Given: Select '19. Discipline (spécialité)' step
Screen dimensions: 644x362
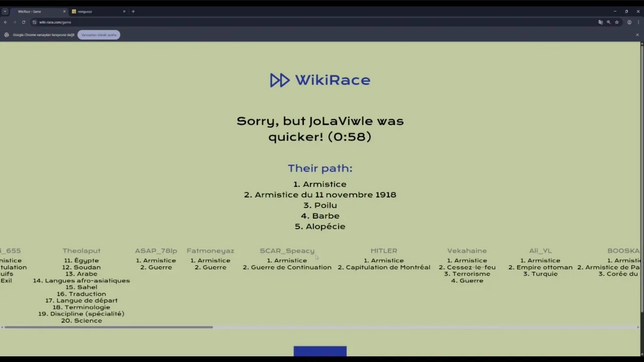Looking at the screenshot, I should pos(82,314).
